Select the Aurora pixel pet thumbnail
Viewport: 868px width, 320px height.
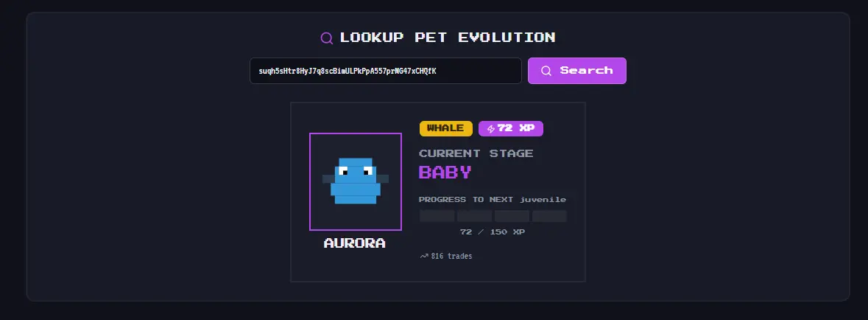(356, 181)
